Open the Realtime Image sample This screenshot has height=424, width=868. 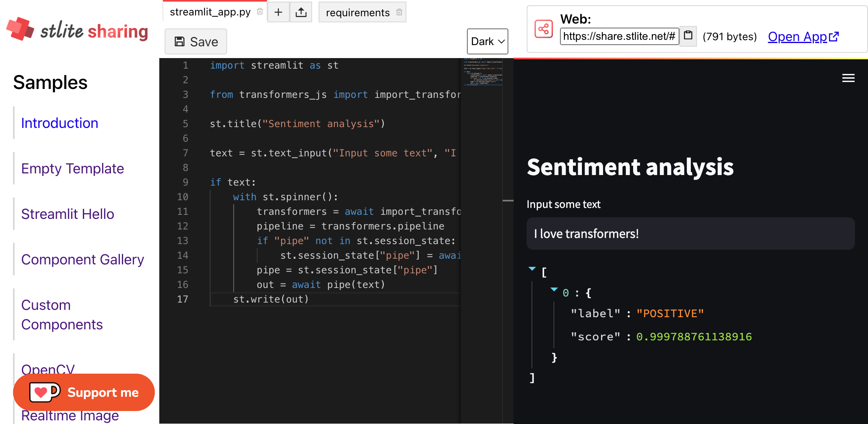tap(70, 416)
